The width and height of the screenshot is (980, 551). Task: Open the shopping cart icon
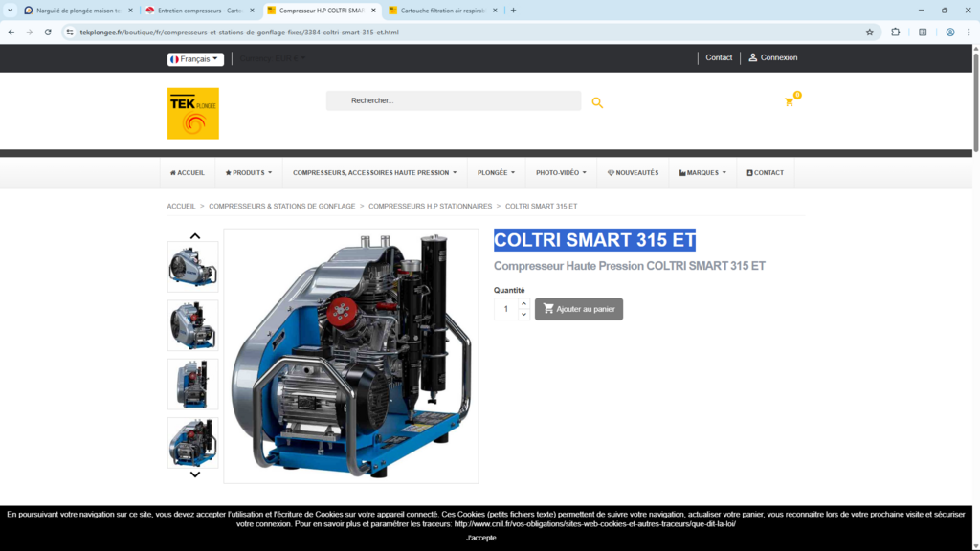click(790, 101)
